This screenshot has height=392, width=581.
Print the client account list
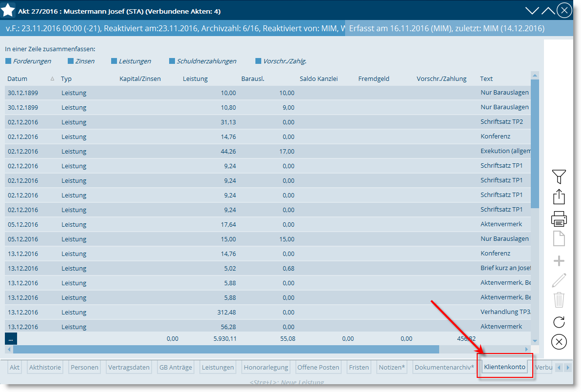559,219
